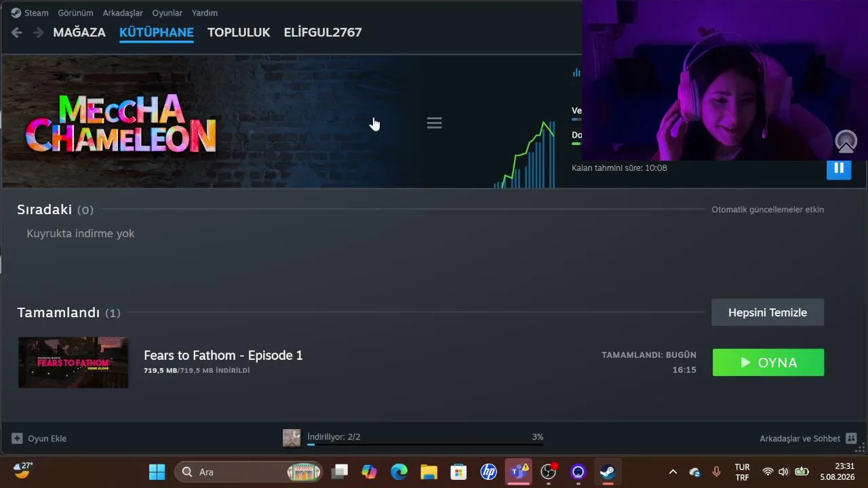Open the purple circle app on taskbar

point(578,472)
